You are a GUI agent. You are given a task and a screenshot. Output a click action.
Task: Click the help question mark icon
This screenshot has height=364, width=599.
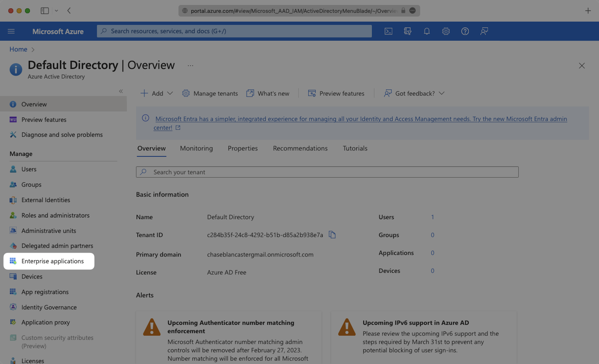pos(465,31)
